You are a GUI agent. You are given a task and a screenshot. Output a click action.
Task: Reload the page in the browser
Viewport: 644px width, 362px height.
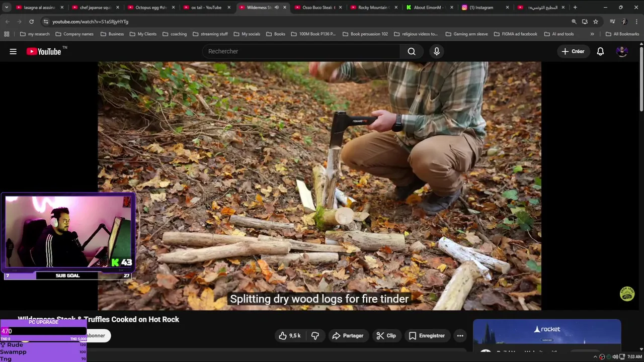pyautogui.click(x=31, y=22)
